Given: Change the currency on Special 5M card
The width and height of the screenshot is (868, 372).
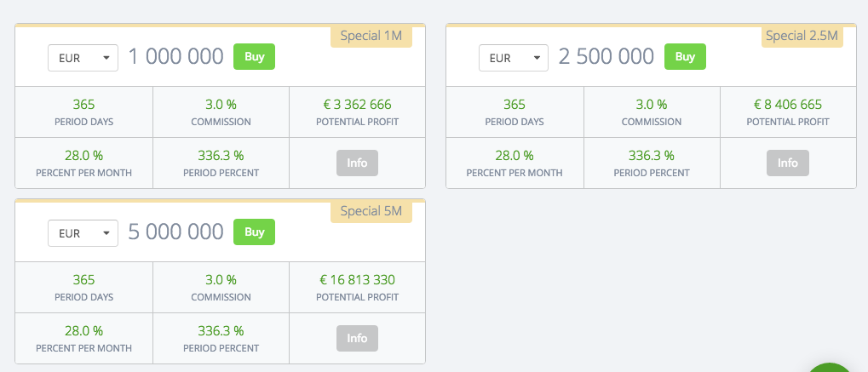Looking at the screenshot, I should [83, 233].
